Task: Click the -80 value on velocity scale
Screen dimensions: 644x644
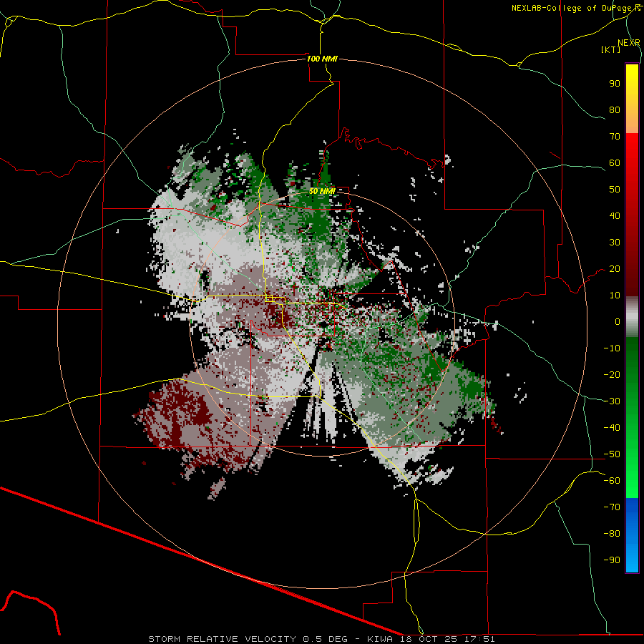Action: 612,534
